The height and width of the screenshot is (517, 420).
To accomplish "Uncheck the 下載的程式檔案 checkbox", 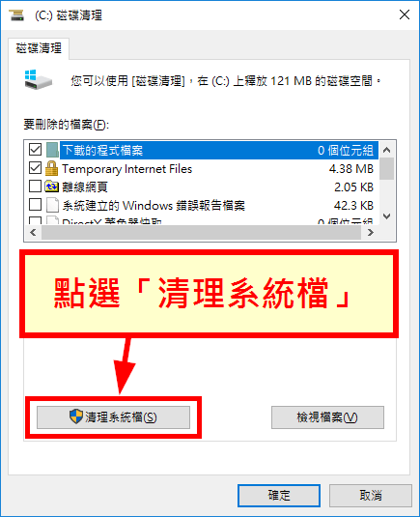I will (35, 150).
